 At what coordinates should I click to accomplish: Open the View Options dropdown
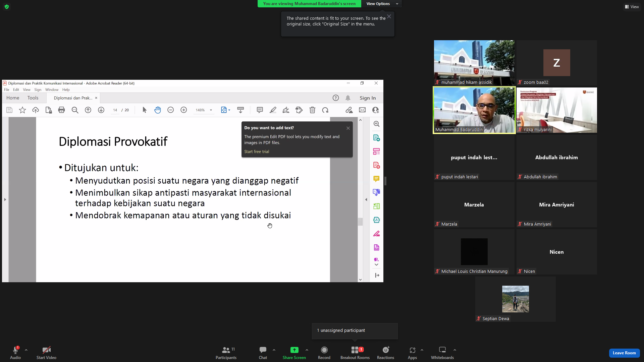coord(381,4)
